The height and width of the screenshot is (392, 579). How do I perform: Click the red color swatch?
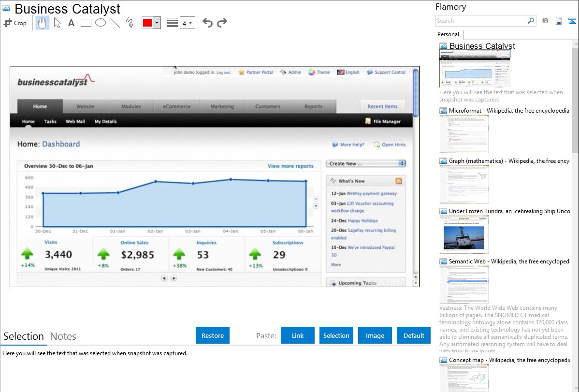click(147, 23)
